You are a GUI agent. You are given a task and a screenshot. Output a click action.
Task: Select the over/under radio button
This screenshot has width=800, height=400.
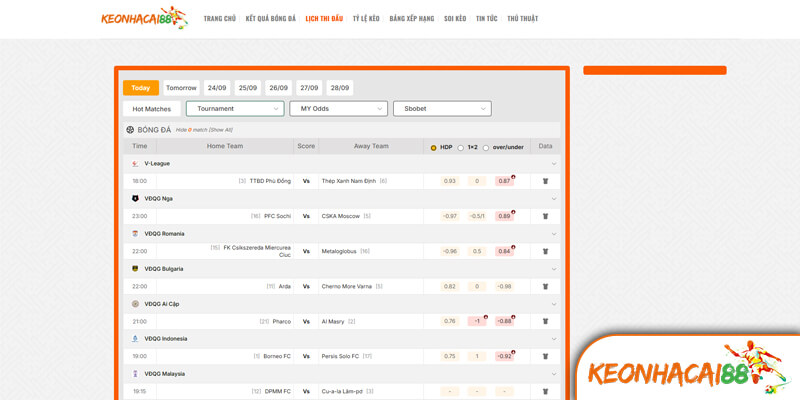coord(486,147)
